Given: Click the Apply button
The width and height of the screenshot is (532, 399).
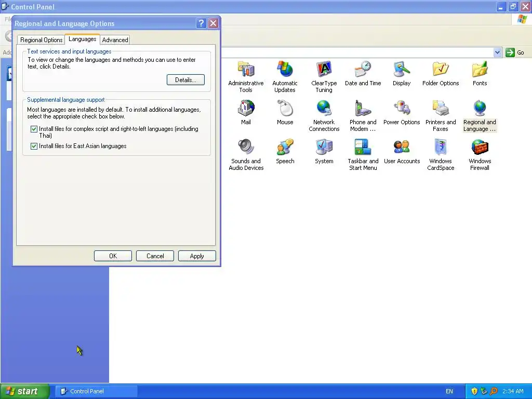Looking at the screenshot, I should coord(197,256).
